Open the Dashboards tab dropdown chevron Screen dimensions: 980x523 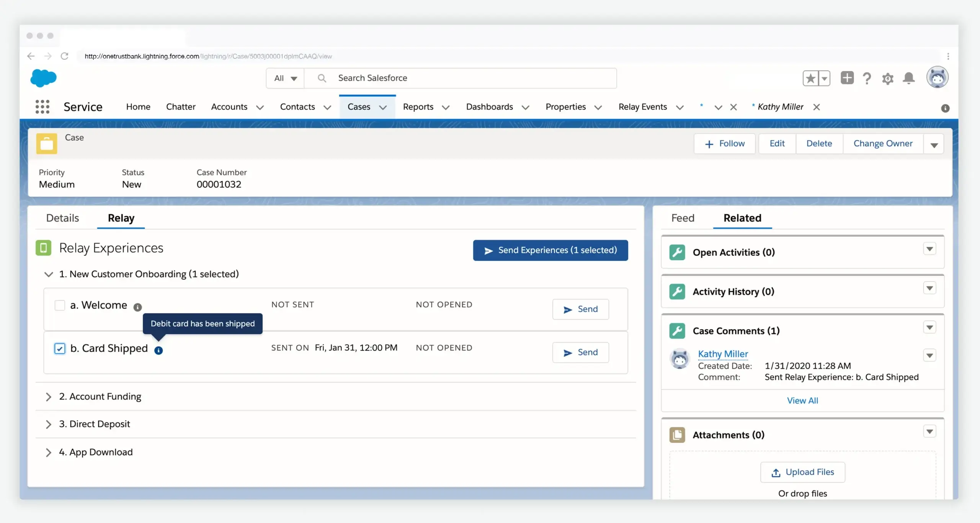coord(526,108)
